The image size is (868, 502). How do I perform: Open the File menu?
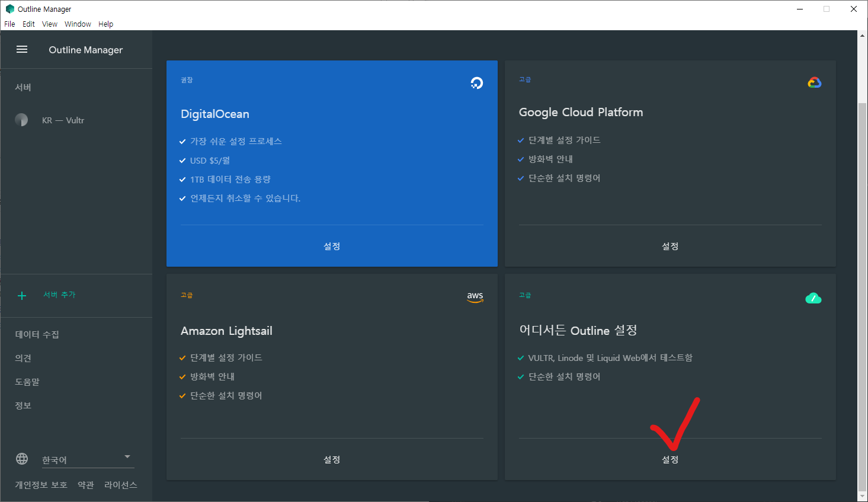(x=9, y=24)
